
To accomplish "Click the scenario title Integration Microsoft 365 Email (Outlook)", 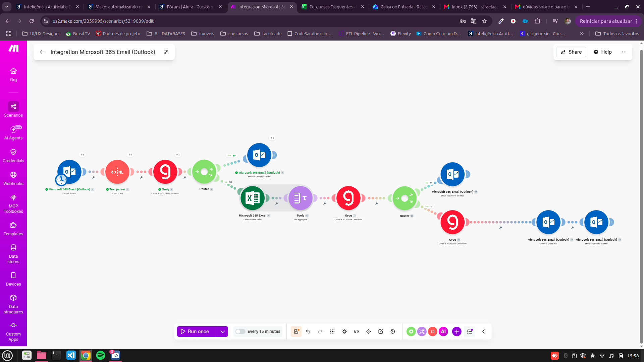I will pos(103,52).
